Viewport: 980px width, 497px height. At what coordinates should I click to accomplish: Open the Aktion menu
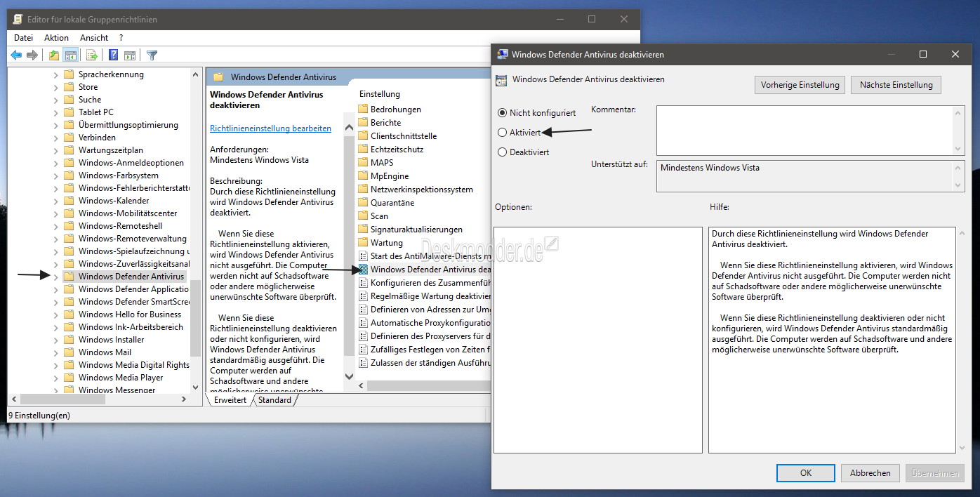tap(56, 38)
